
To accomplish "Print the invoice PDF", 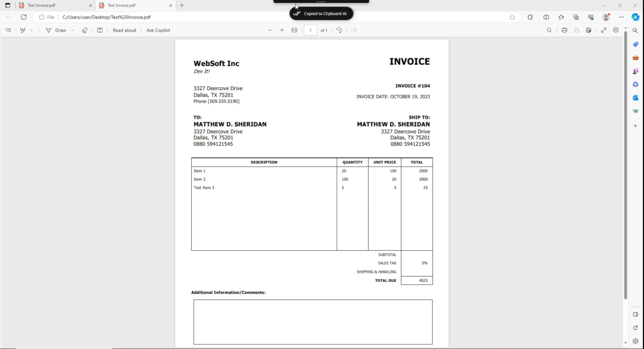I will tap(564, 30).
